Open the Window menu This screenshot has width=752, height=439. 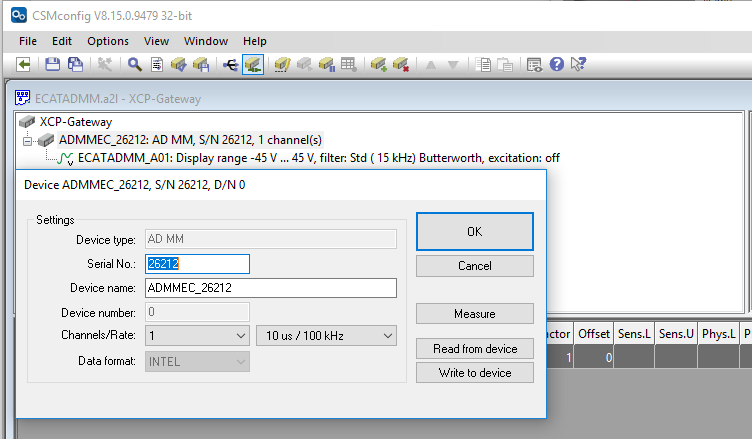[x=206, y=41]
